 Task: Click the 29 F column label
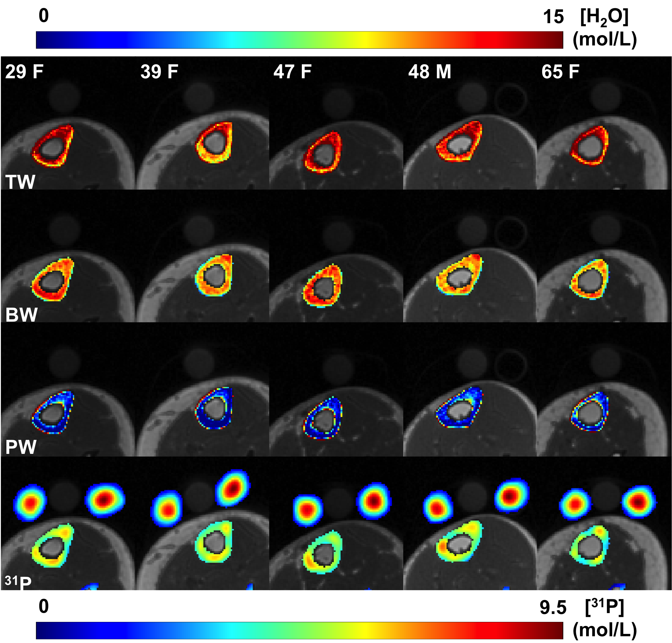[24, 72]
